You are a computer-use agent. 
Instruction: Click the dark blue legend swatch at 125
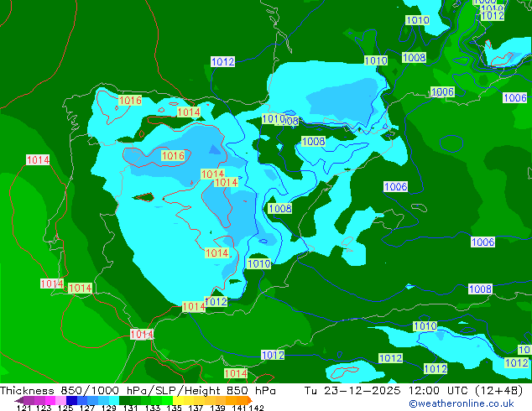(71, 400)
